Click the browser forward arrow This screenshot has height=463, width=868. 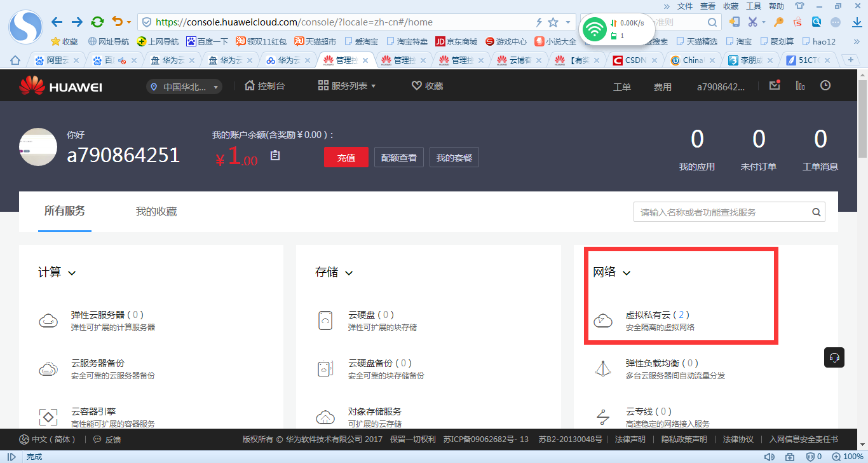tap(78, 22)
